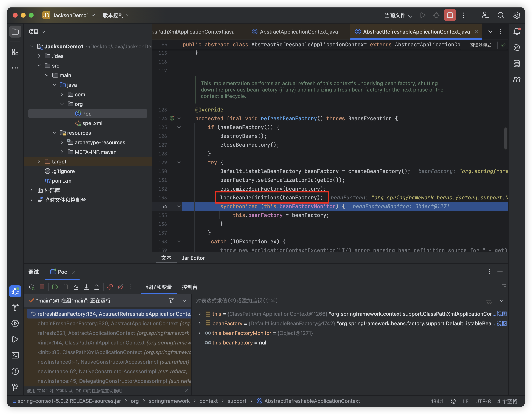
Task: Open the Services tool window icon
Action: [x=15, y=323]
